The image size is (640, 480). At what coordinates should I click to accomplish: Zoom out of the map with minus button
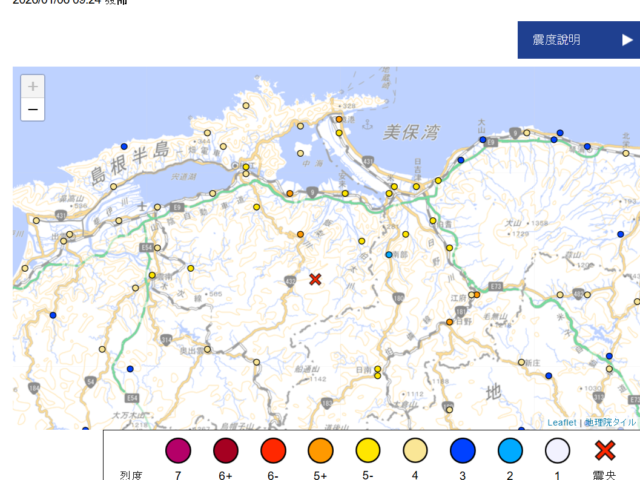33,110
